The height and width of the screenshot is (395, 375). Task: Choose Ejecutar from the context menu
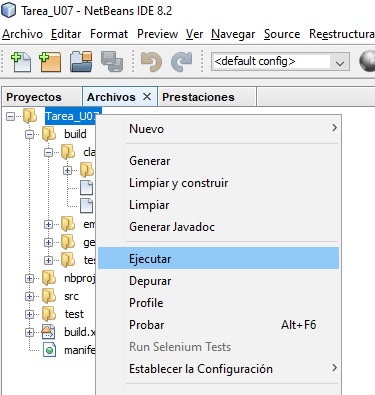click(x=219, y=259)
